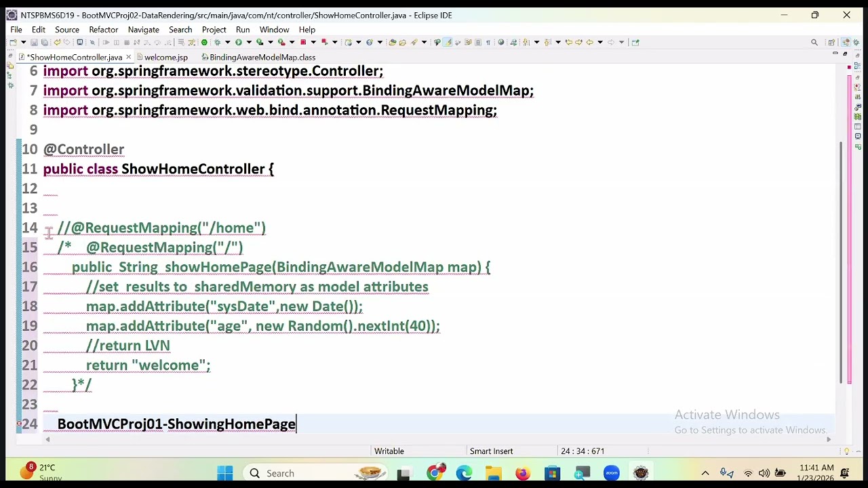Open the Refactor menu
This screenshot has width=868, height=488.
(x=103, y=29)
